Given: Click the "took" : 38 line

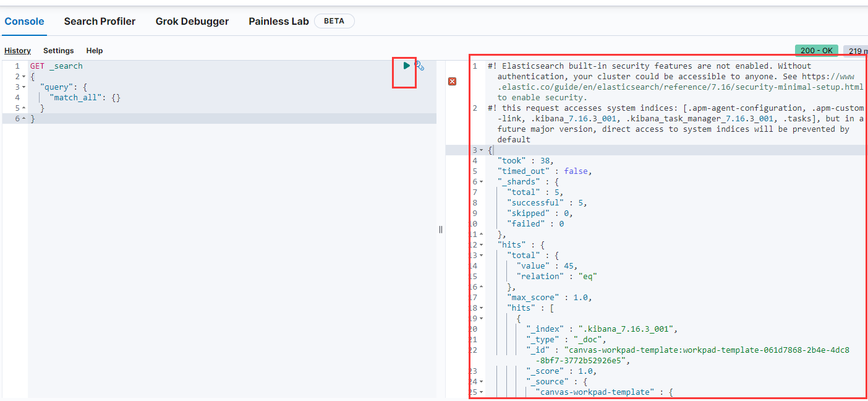Looking at the screenshot, I should tap(525, 160).
